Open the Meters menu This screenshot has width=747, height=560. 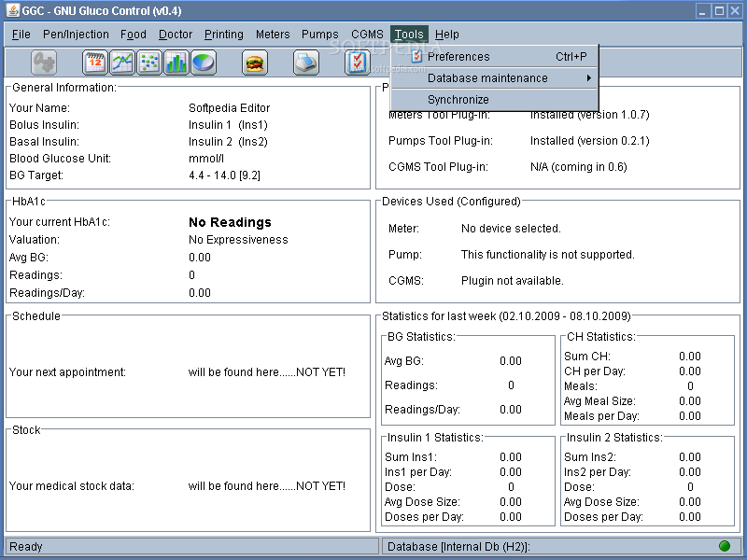[273, 35]
